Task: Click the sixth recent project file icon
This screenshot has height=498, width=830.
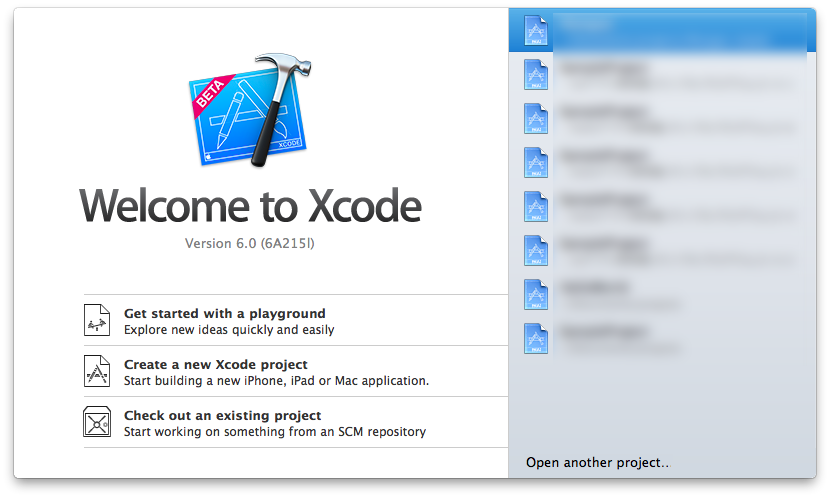Action: [x=536, y=250]
